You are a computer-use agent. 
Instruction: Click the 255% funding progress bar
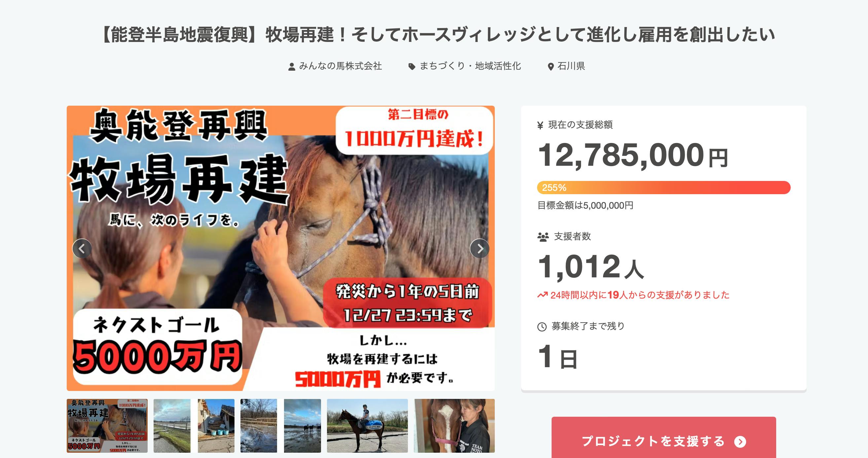tap(664, 188)
